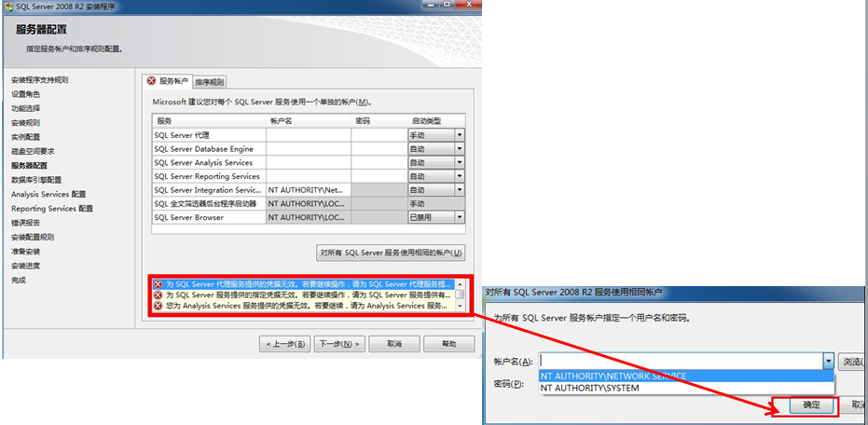Image resolution: width=868 pixels, height=425 pixels.
Task: Click the 上一步 back button
Action: click(x=284, y=344)
